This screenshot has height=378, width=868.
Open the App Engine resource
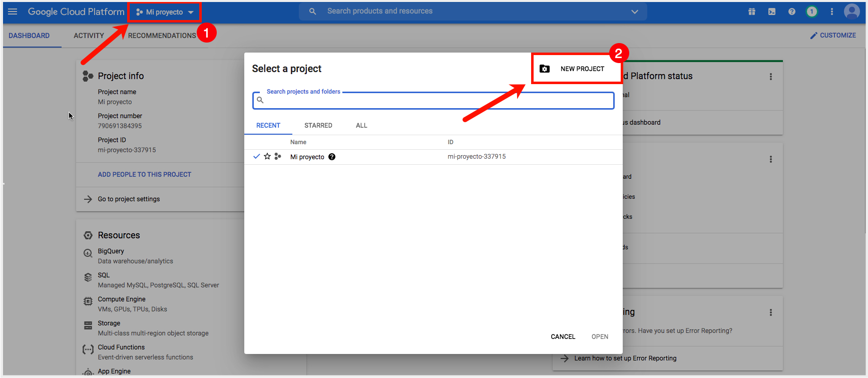click(114, 371)
